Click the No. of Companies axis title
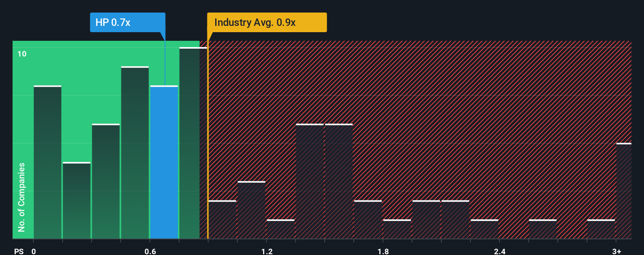644x255 pixels. (22, 197)
